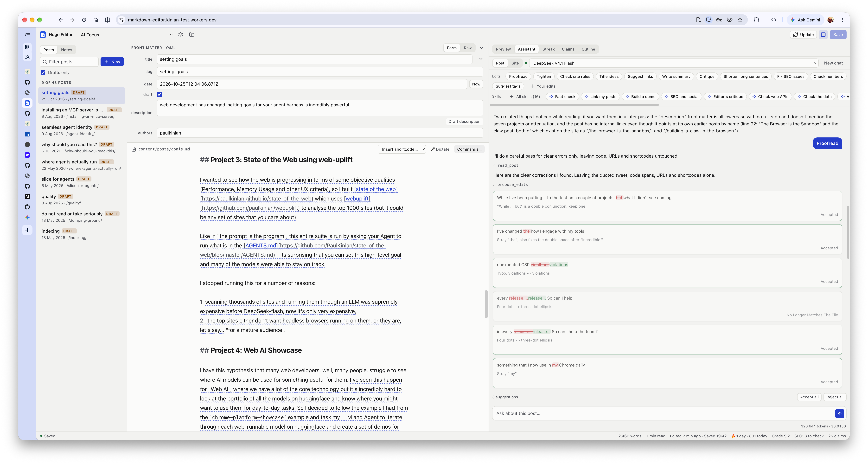868x464 pixels.
Task: Focus the Ask about this post input
Action: click(663, 413)
